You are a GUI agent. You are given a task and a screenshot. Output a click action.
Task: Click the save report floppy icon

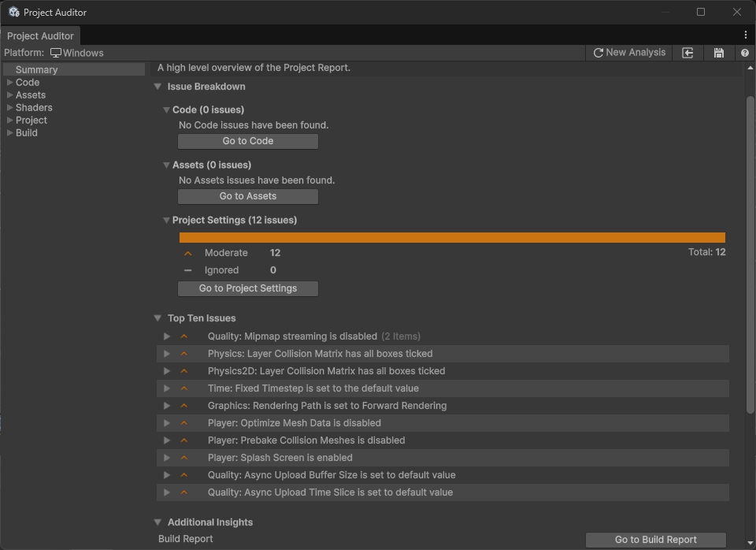click(x=718, y=53)
